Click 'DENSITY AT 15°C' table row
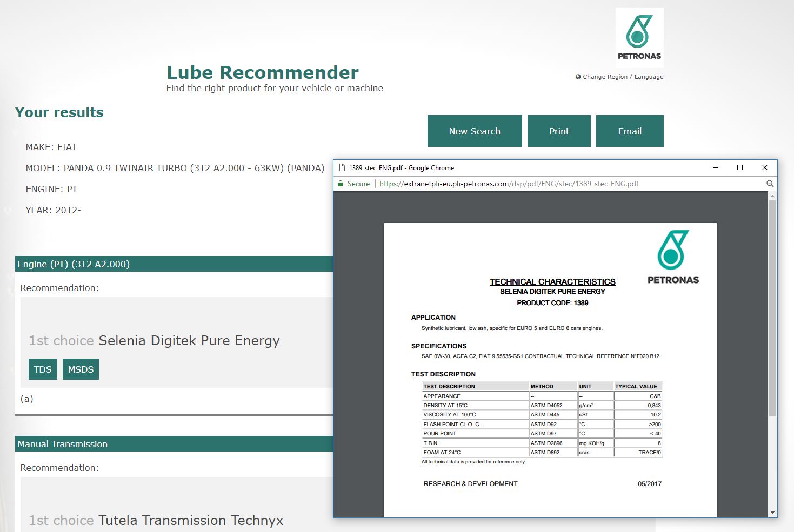This screenshot has height=532, width=794. point(542,405)
